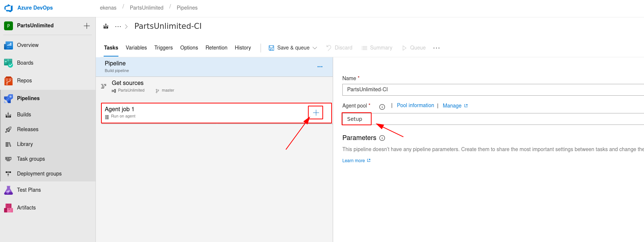Click the Queue play icon

[x=404, y=48]
